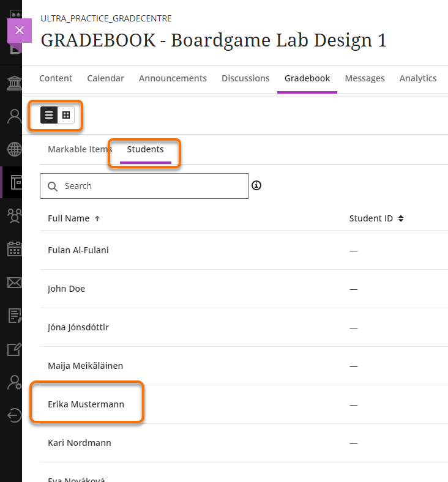This screenshot has width=448, height=482.
Task: Go to the Discussions tab
Action: tap(245, 78)
